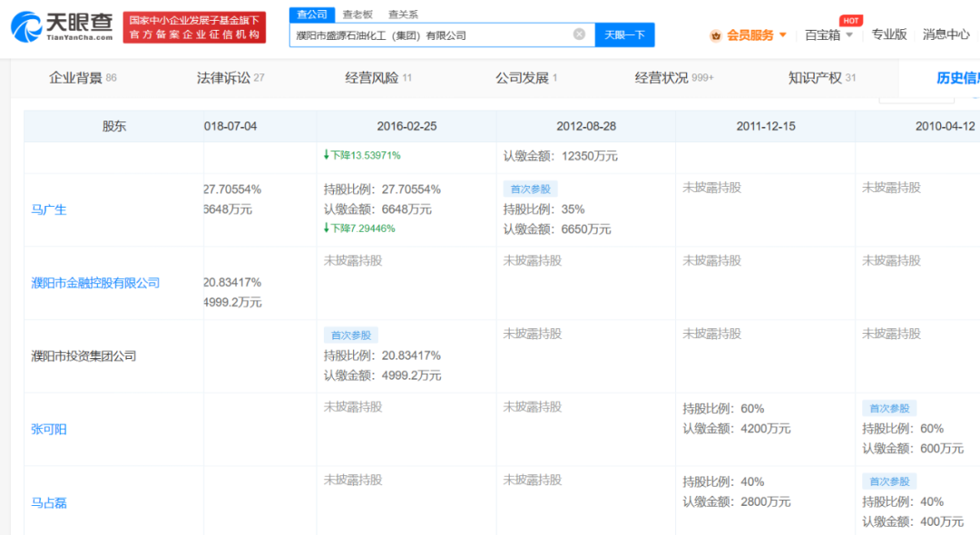The width and height of the screenshot is (980, 535).
Task: Click the 2010-04-12 date column header
Action: [945, 126]
